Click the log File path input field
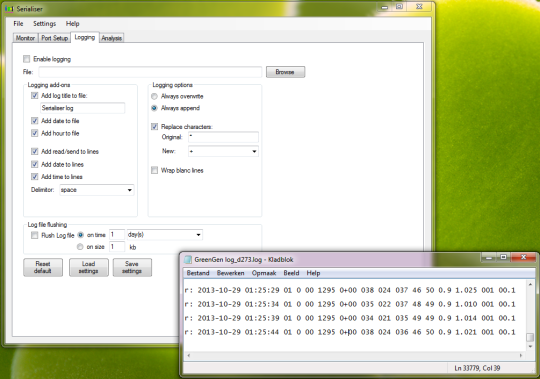This screenshot has width=540, height=379. click(150, 72)
